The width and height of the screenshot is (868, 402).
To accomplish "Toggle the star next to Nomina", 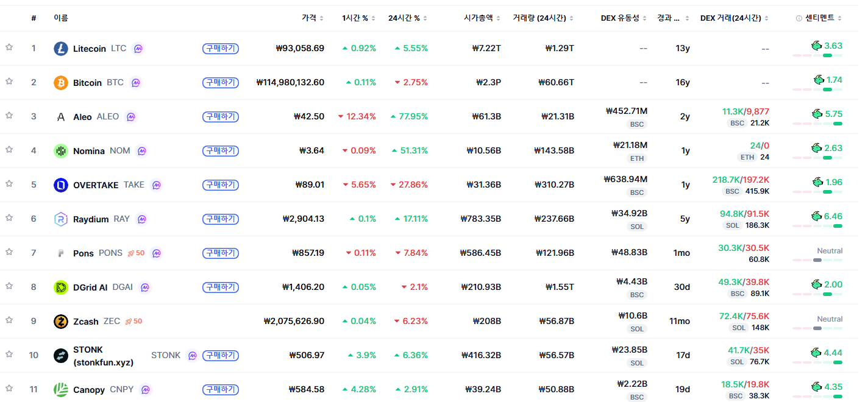I will 9,150.
